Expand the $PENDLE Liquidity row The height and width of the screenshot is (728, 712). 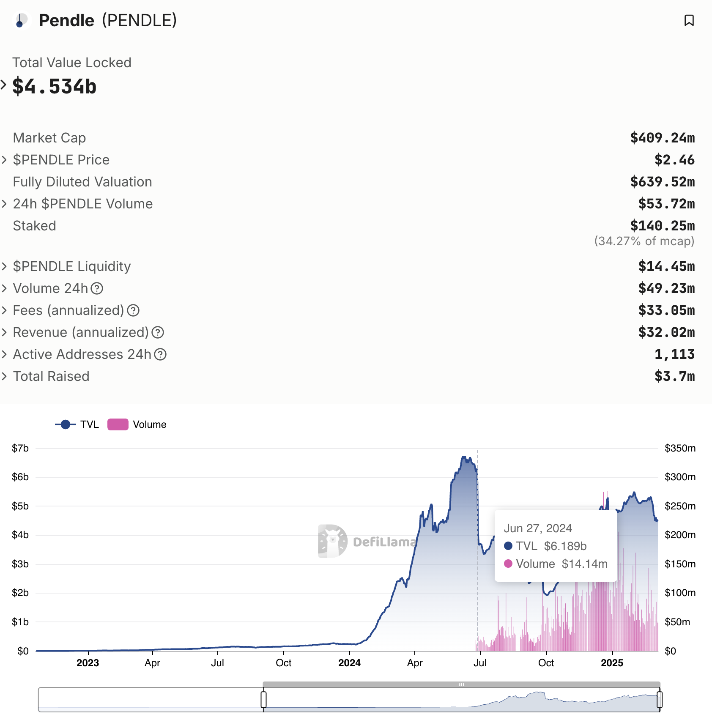point(4,266)
